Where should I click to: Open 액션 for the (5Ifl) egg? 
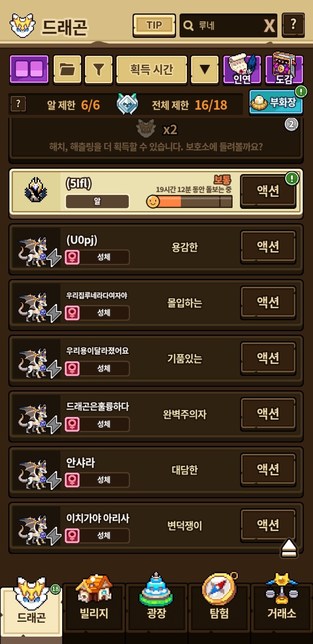pos(268,192)
